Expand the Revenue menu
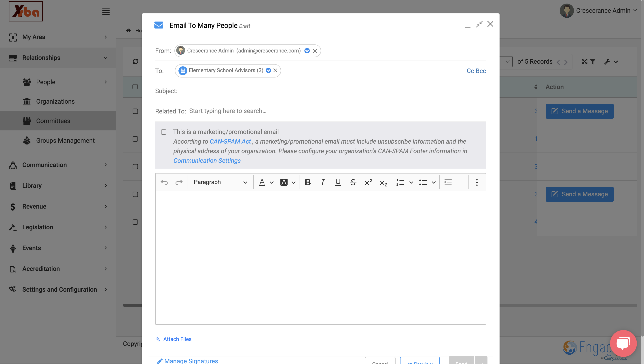This screenshot has width=644, height=364. 58,206
